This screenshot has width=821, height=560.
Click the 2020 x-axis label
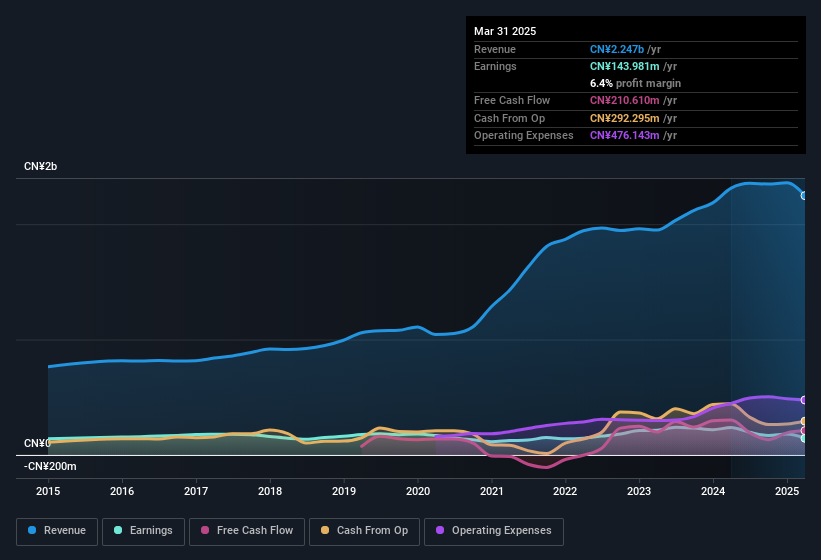click(418, 491)
